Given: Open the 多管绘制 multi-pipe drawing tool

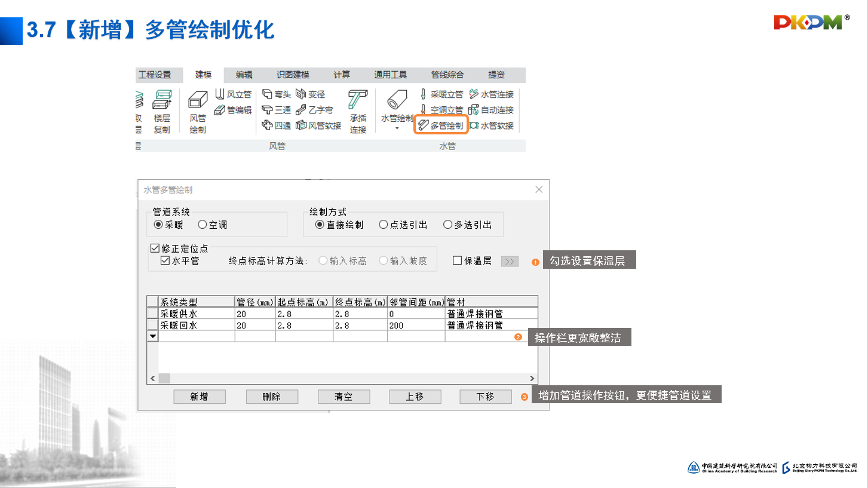Looking at the screenshot, I should click(441, 125).
